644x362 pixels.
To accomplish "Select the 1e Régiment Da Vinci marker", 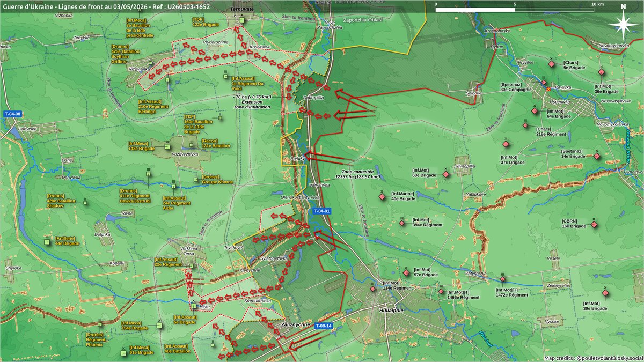I will (x=225, y=77).
